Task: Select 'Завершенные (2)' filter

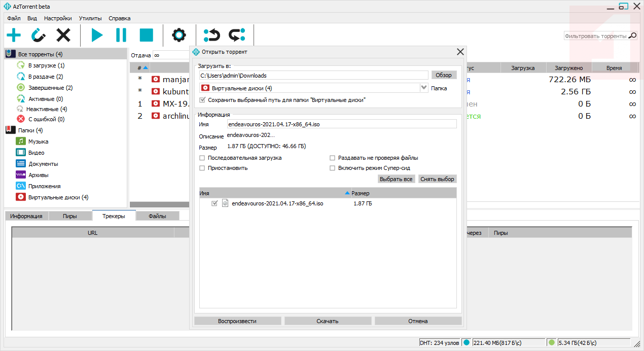Action: click(50, 88)
